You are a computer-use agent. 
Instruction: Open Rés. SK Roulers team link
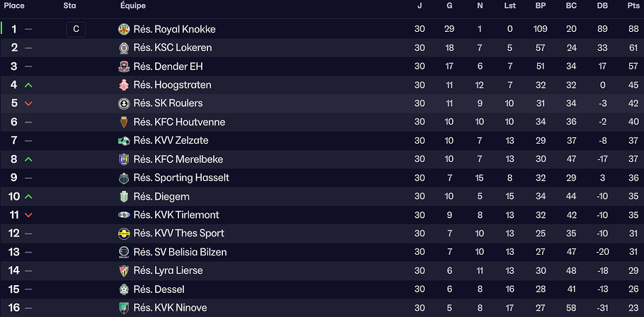coord(168,103)
